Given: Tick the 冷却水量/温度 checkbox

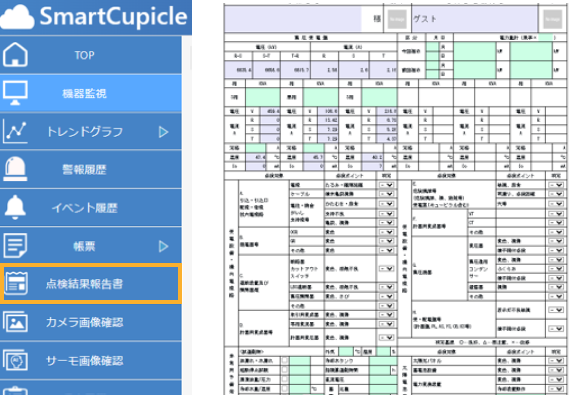Looking at the screenshot, I should click(285, 388).
